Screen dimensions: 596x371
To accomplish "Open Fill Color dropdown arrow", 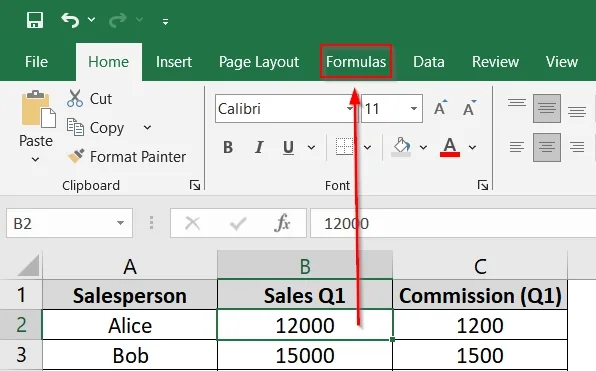I will click(423, 147).
